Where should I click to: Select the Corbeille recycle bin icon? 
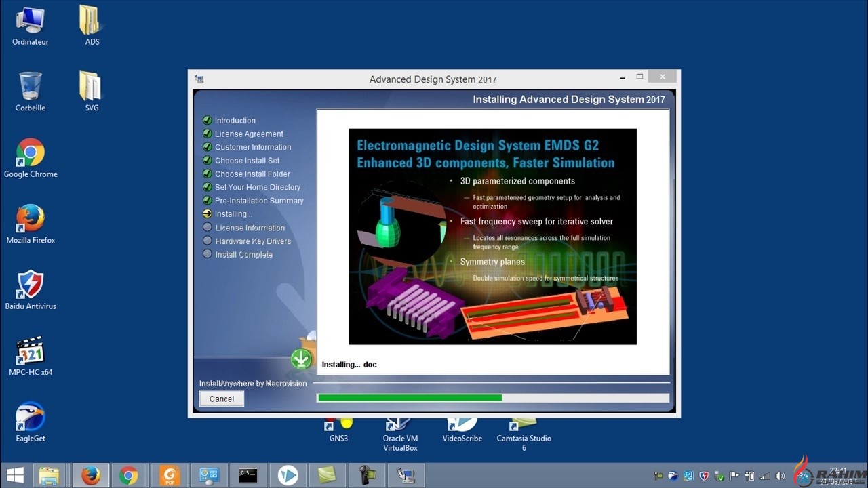coord(31,91)
